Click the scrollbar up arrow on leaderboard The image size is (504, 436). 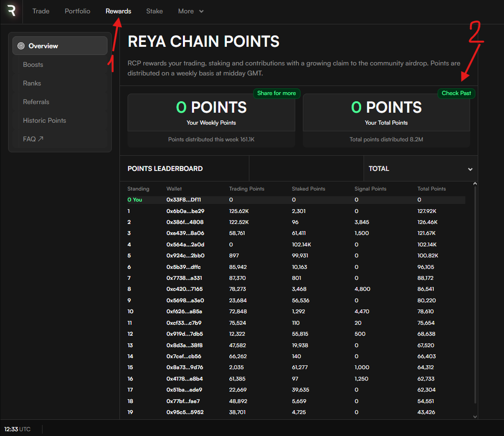(474, 182)
